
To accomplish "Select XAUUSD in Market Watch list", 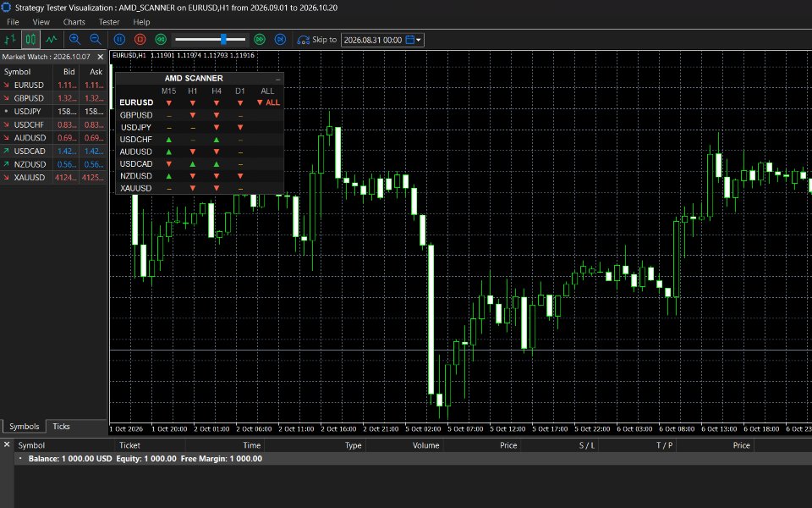I will (53, 177).
